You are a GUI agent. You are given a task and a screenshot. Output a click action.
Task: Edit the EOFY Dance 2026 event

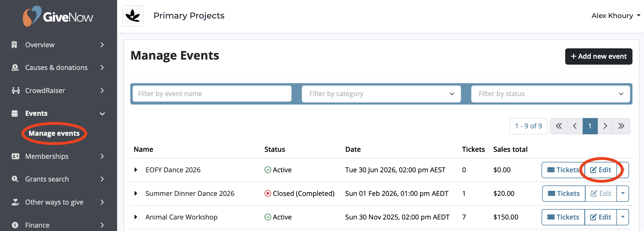click(x=601, y=170)
